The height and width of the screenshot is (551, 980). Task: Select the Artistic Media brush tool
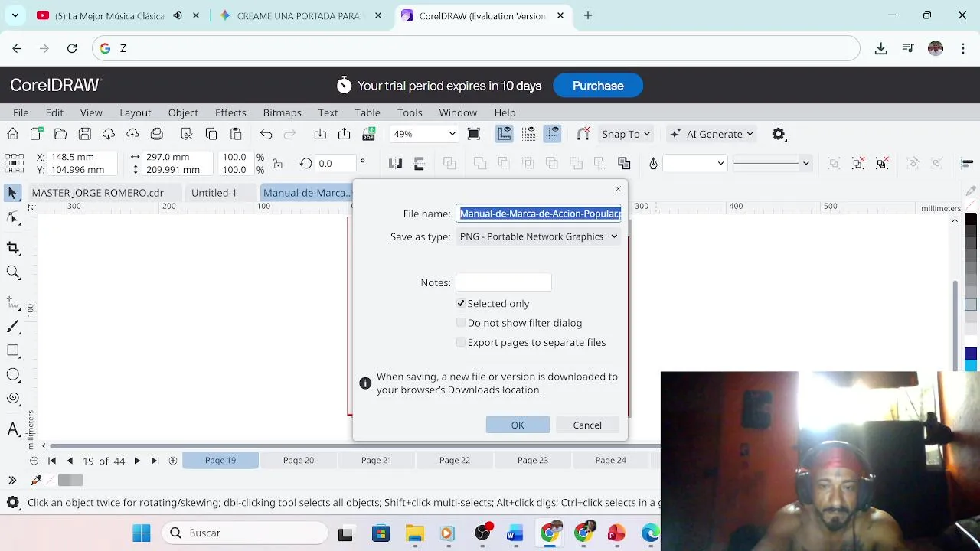point(13,327)
